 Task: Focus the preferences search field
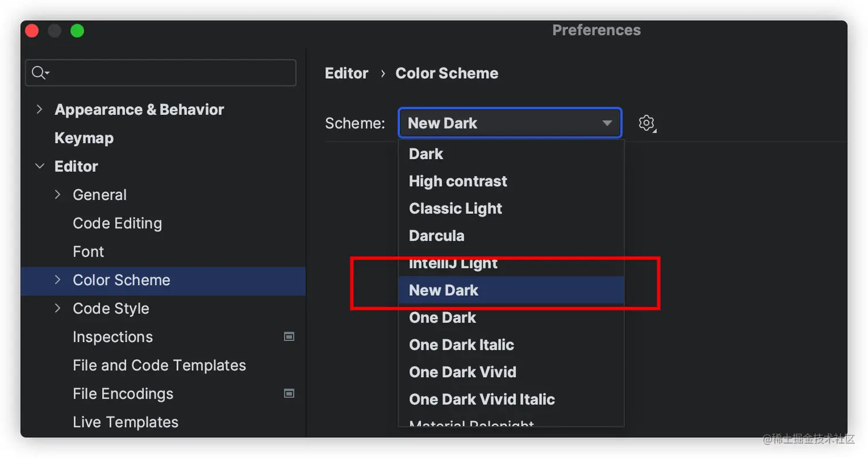[161, 73]
